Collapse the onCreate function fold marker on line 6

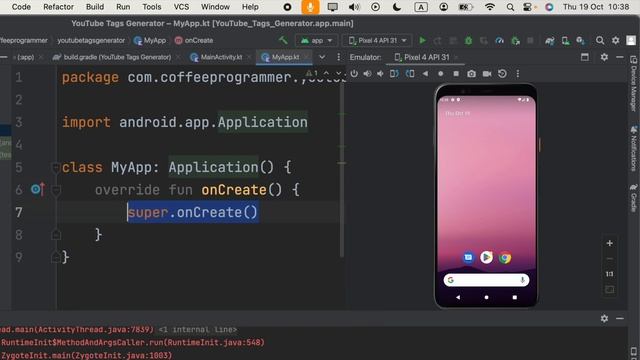(56, 190)
